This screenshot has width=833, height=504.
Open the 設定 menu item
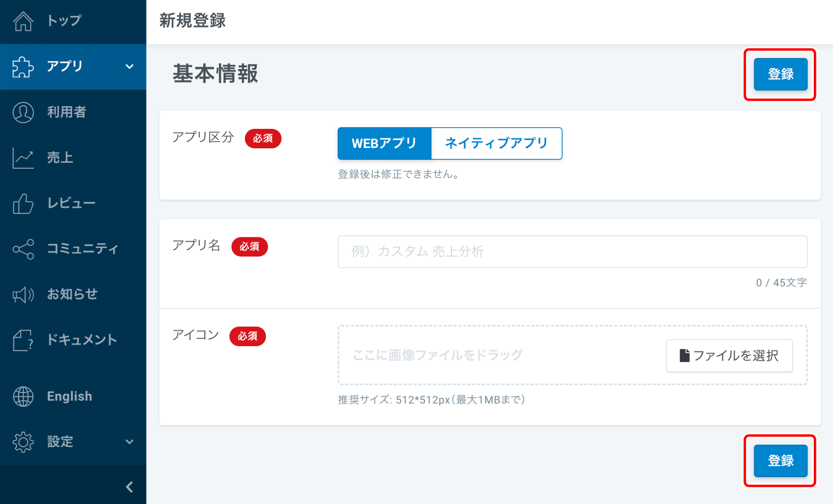tap(60, 442)
